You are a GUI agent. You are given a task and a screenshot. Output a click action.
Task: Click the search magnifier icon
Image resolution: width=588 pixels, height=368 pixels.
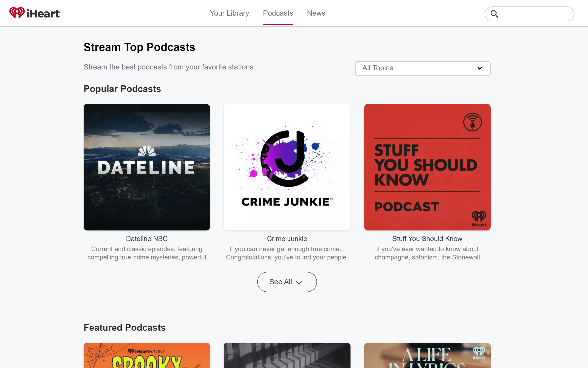point(494,14)
